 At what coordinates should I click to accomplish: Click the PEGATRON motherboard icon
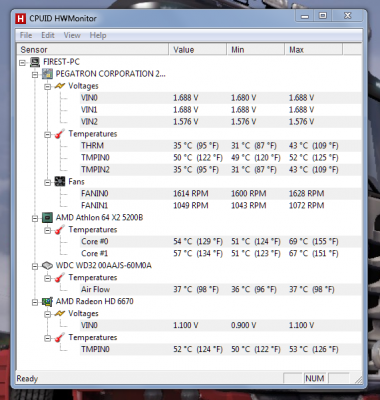click(48, 74)
